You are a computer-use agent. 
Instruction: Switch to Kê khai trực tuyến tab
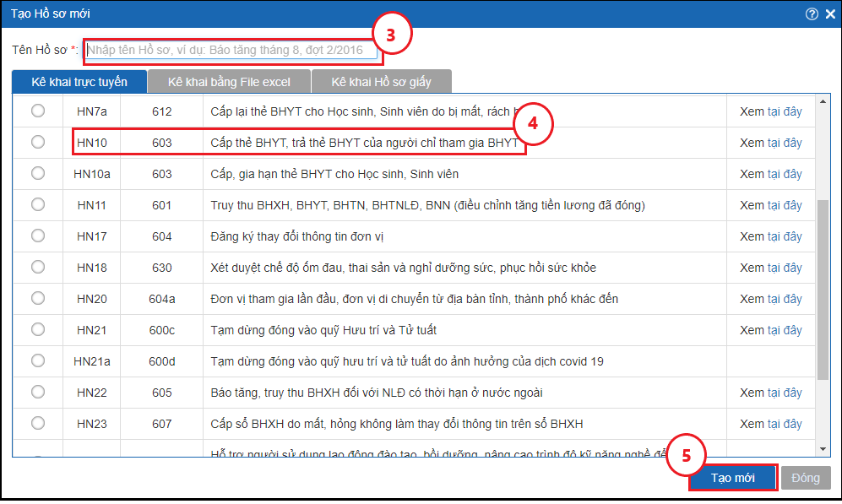click(x=79, y=82)
